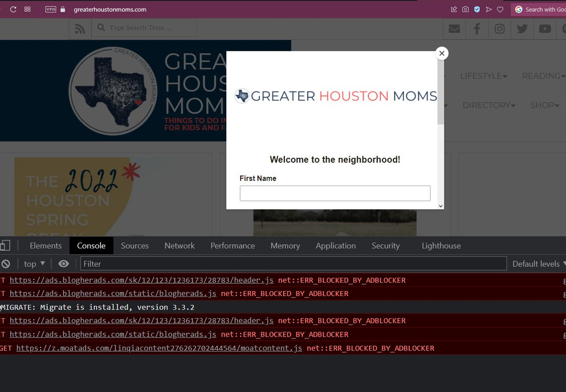Screen dimensions: 566x392
Task: Click the popup scroll down arrow
Action: tap(441, 206)
